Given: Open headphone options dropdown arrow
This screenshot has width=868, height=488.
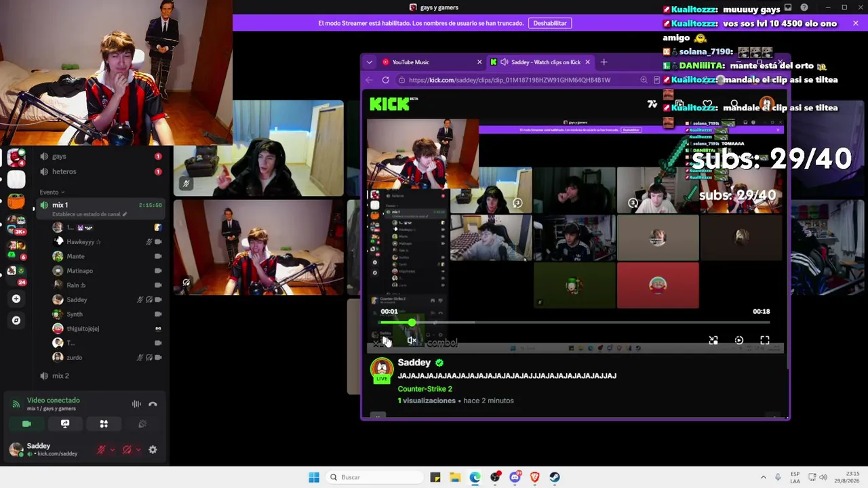Looking at the screenshot, I should pyautogui.click(x=138, y=449).
